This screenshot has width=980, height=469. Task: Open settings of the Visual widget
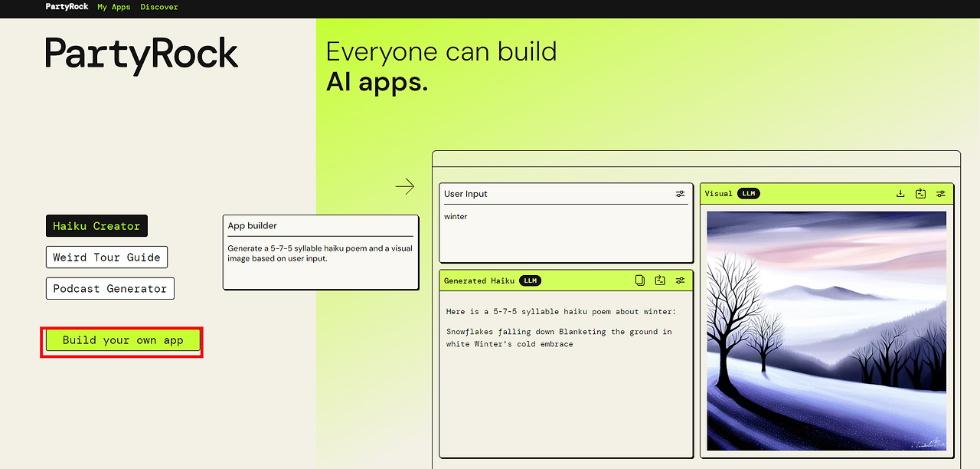941,194
